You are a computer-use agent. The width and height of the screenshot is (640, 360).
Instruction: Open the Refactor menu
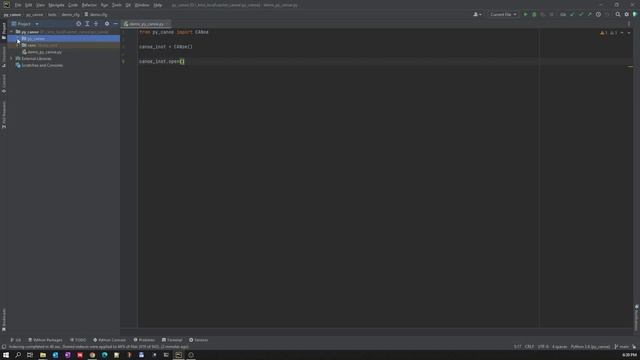pyautogui.click(x=89, y=5)
